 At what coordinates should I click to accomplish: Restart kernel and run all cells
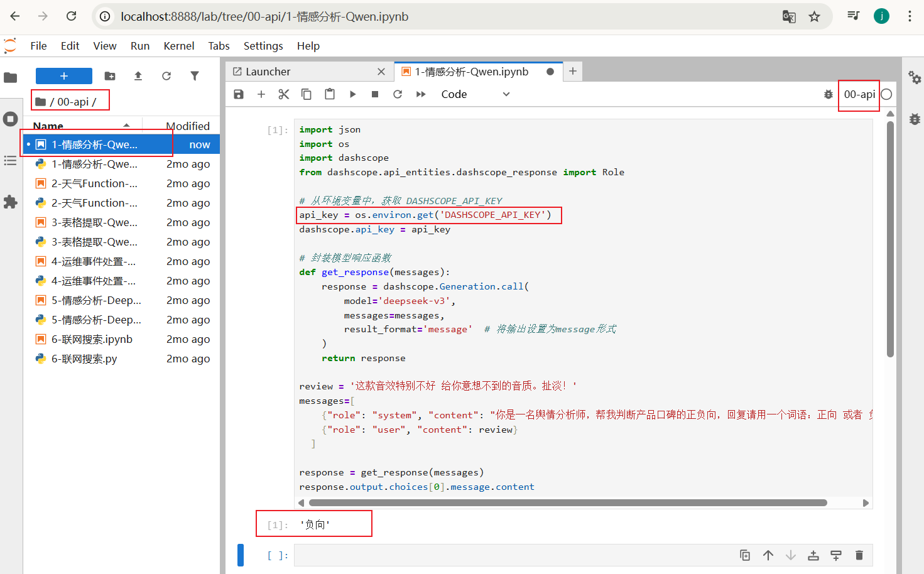coord(421,94)
